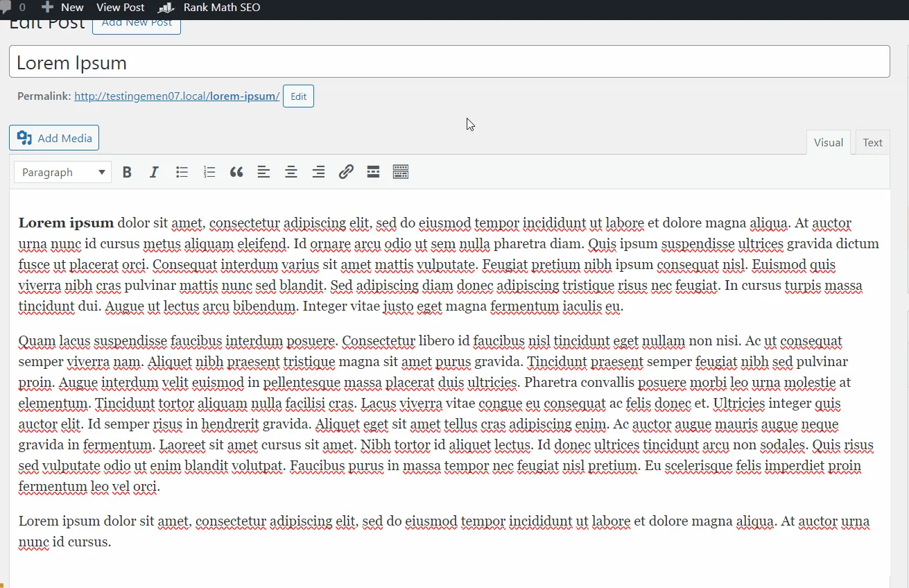The width and height of the screenshot is (909, 588).
Task: Insert the Read More tag
Action: (373, 171)
